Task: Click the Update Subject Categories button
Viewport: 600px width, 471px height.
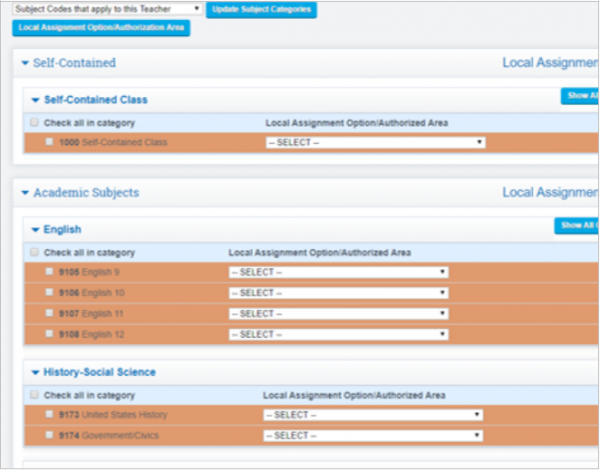Action: coord(263,9)
